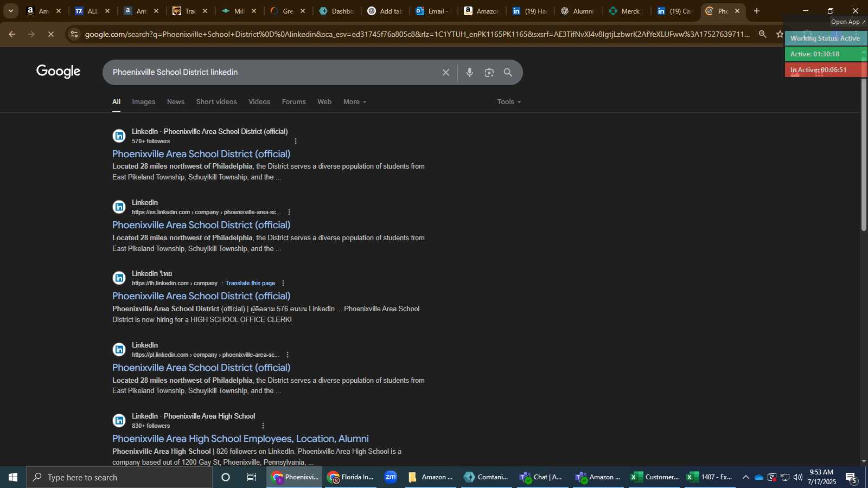Open more options for pl.linkedin.com result

288,355
